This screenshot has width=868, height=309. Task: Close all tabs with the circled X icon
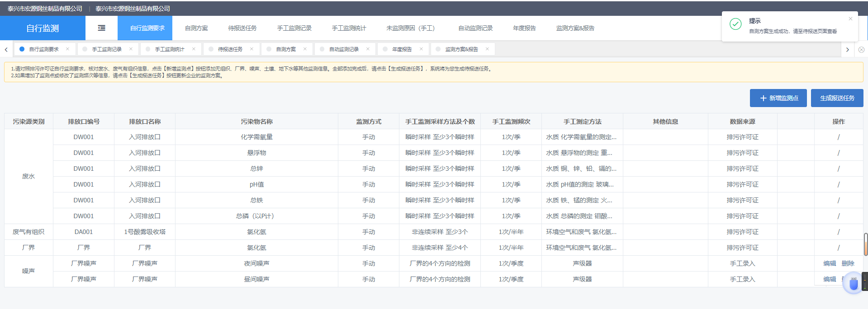pos(861,50)
